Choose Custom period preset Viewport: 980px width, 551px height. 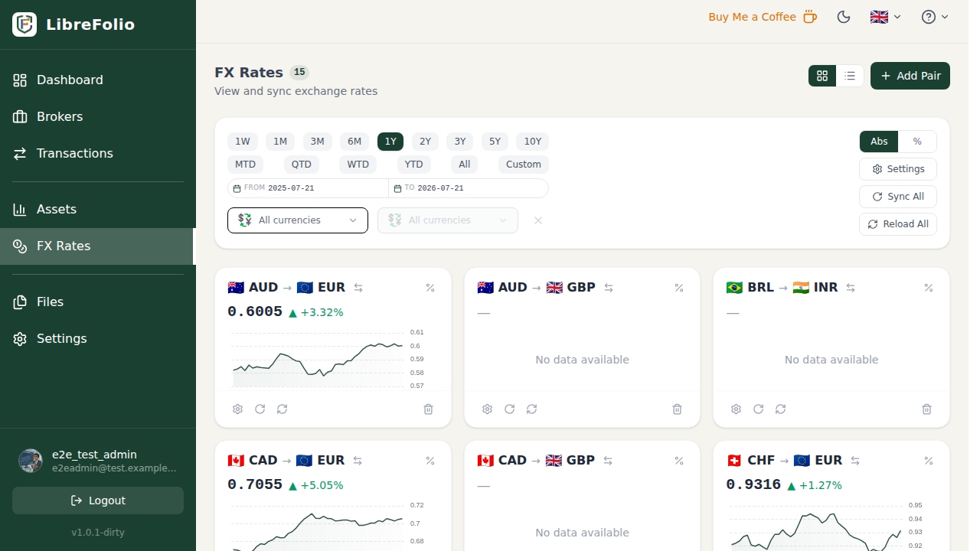(524, 165)
